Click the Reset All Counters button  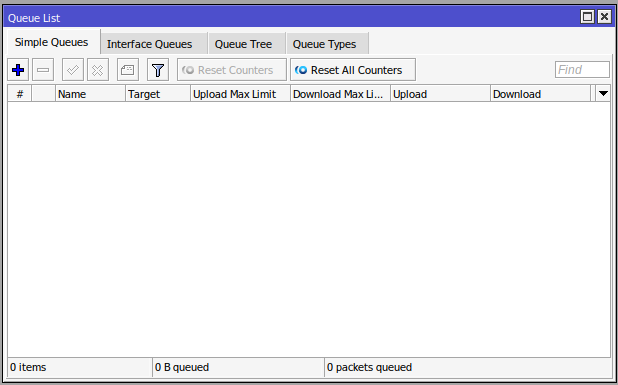pos(353,70)
